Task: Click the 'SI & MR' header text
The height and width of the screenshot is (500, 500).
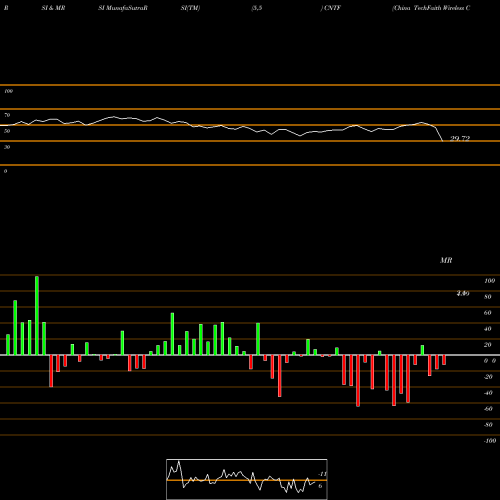Action: pos(53,8)
